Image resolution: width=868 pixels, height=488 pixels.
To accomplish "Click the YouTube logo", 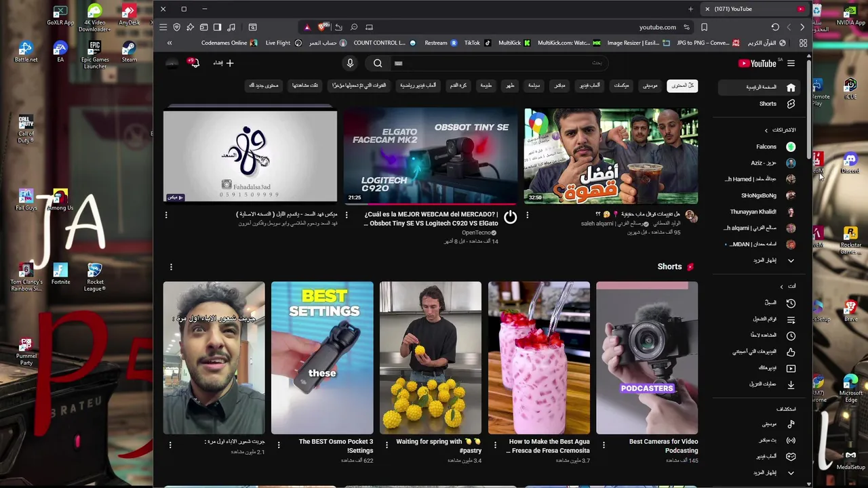I will 757,63.
